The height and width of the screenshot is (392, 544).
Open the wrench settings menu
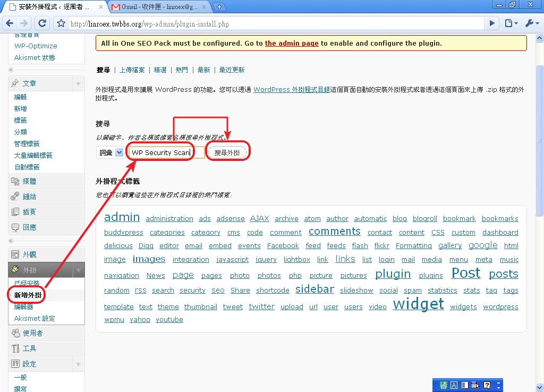click(531, 23)
